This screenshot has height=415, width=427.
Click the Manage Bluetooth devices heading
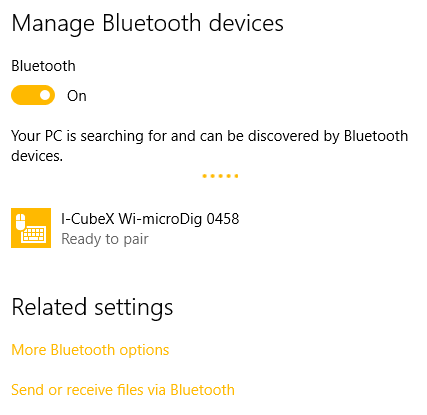147,24
